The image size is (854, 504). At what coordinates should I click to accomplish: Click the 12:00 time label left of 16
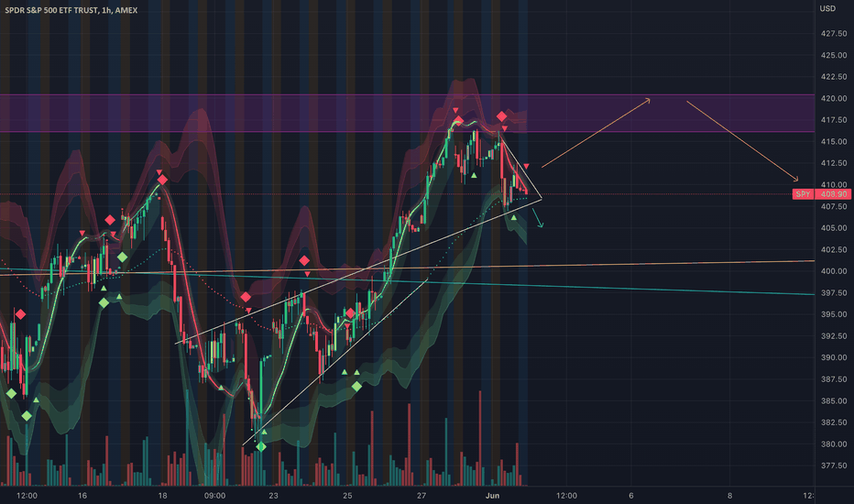click(27, 495)
